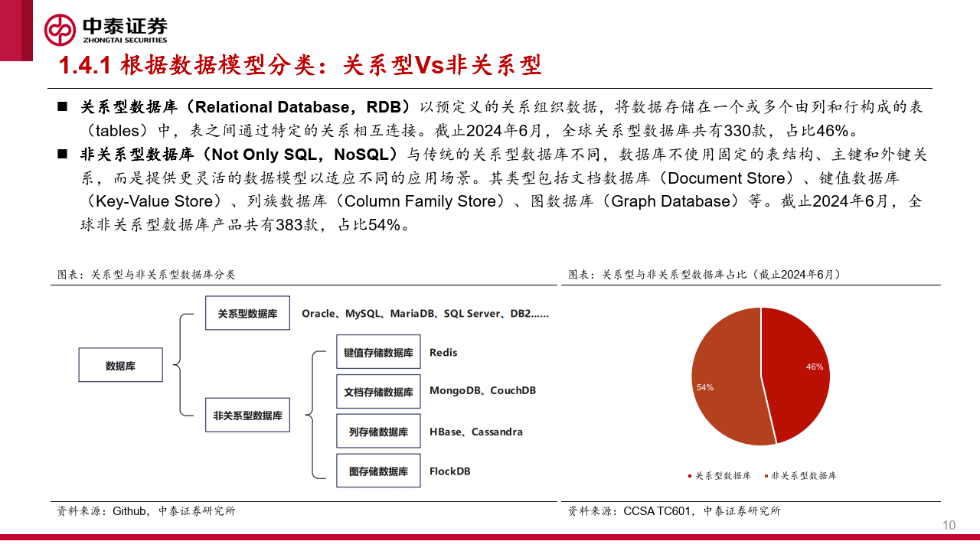Viewport: 980px width, 551px height.
Task: Click the Oracle、MySQL、MariaDB list text
Action: 425,313
